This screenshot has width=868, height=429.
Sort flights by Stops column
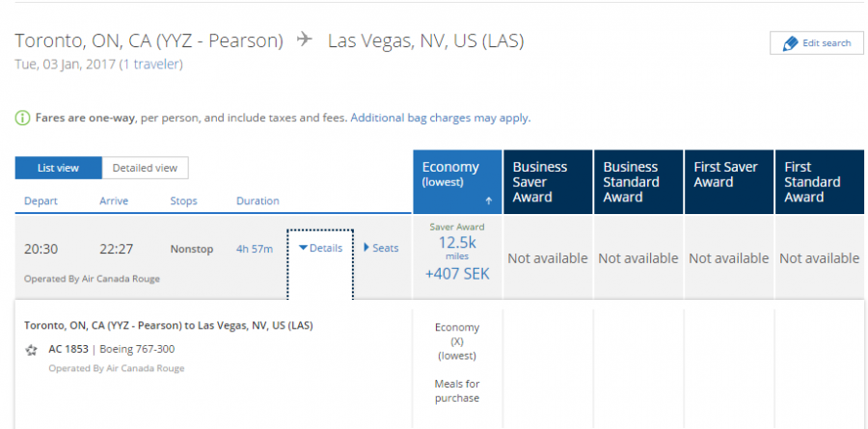point(183,201)
